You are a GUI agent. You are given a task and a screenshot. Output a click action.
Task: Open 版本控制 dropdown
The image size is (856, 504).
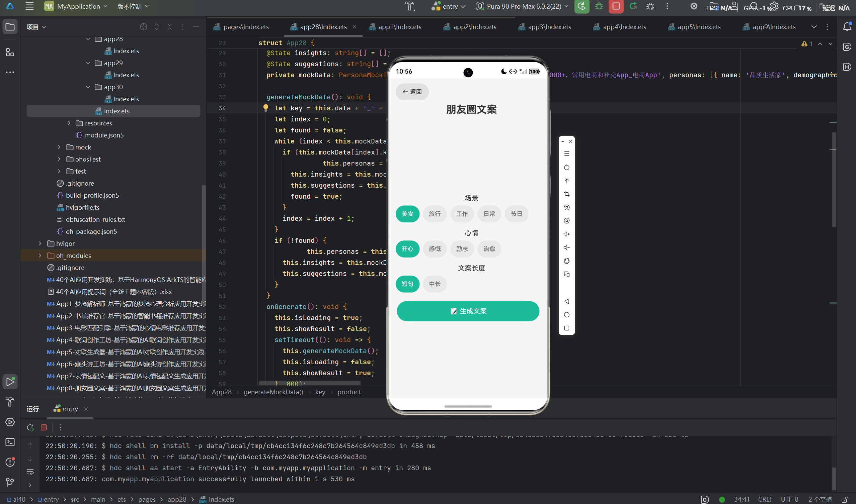coord(133,6)
